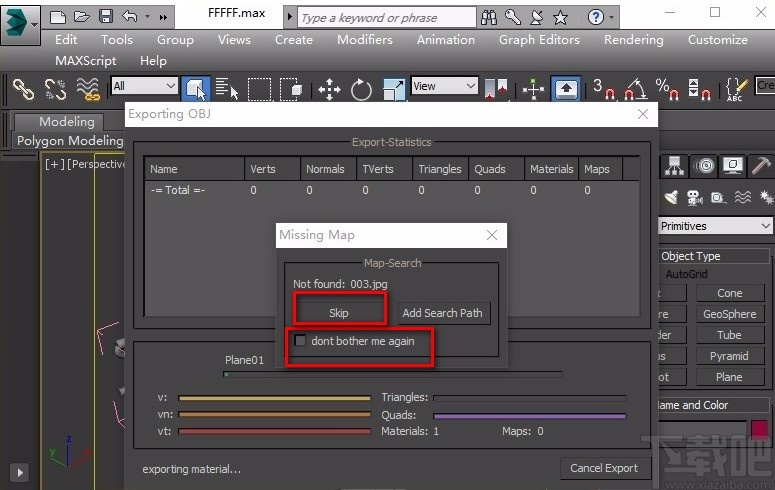Open the Primitives category dropdown
Image resolution: width=775 pixels, height=490 pixels.
click(x=715, y=226)
